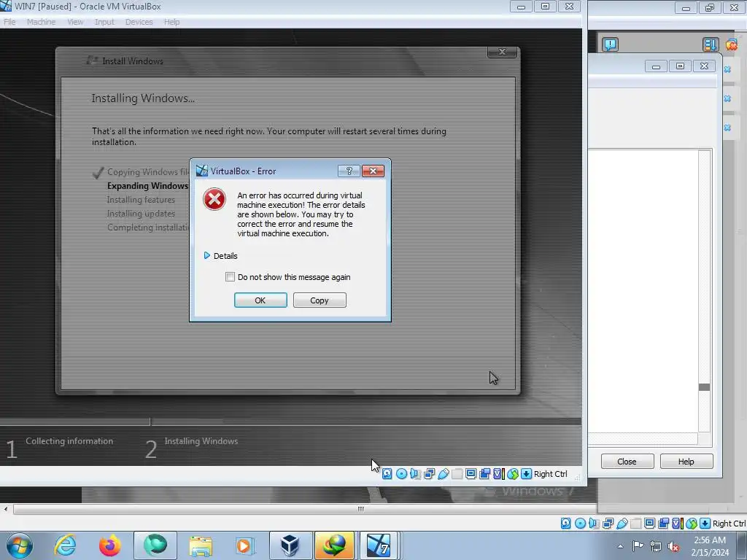747x560 pixels.
Task: Open the Devices menu
Action: (139, 22)
